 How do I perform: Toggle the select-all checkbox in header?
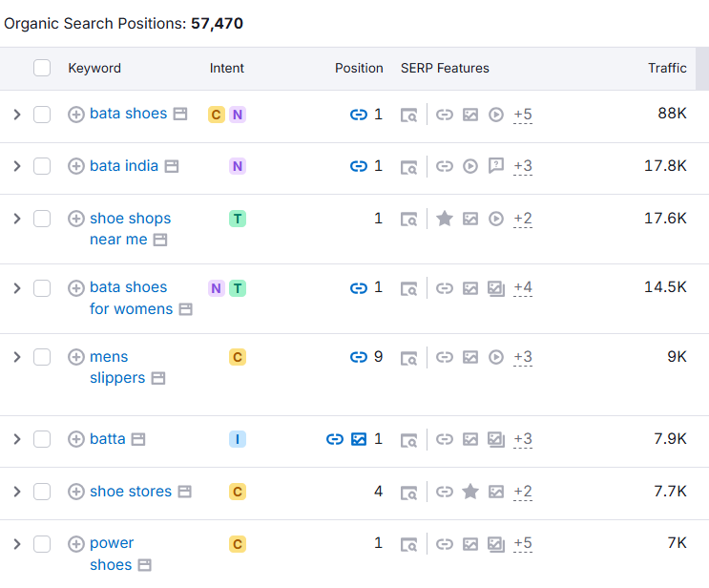pos(42,68)
